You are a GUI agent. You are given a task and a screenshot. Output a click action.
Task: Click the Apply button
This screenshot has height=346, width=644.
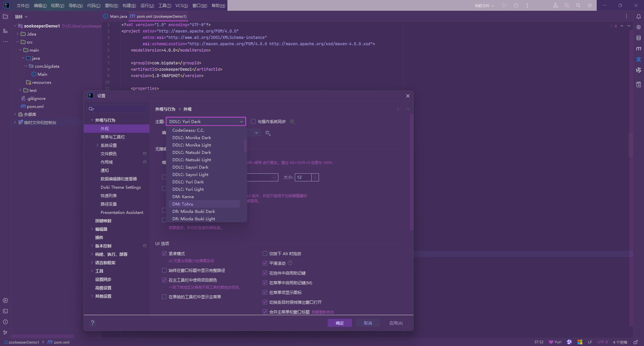pyautogui.click(x=396, y=323)
